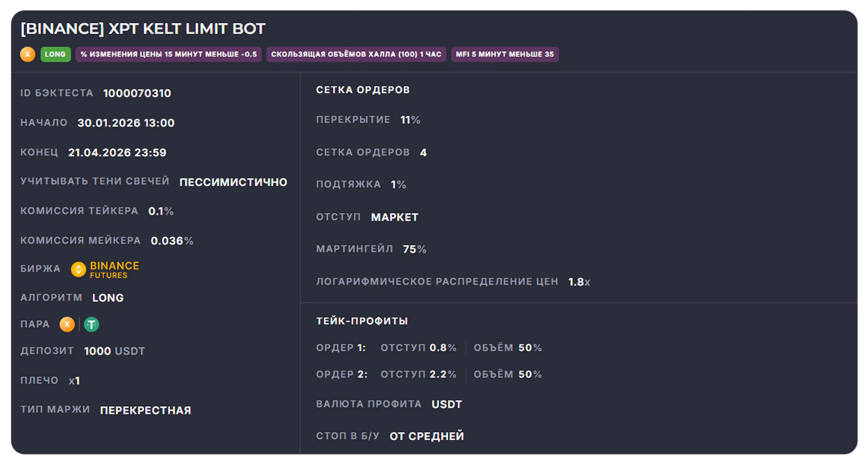Image resolution: width=868 pixels, height=464 pixels.
Task: Click deposit value 1000 USDT
Action: 115,351
